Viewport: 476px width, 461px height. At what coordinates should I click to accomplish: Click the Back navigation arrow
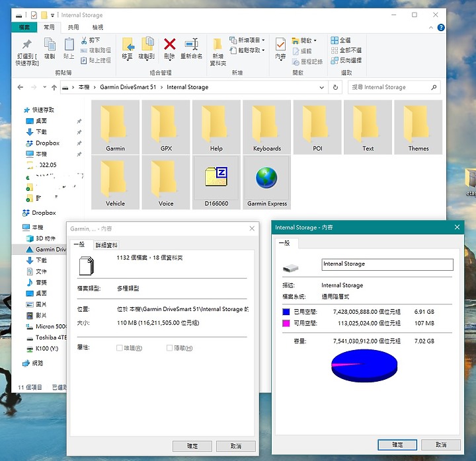(20, 87)
